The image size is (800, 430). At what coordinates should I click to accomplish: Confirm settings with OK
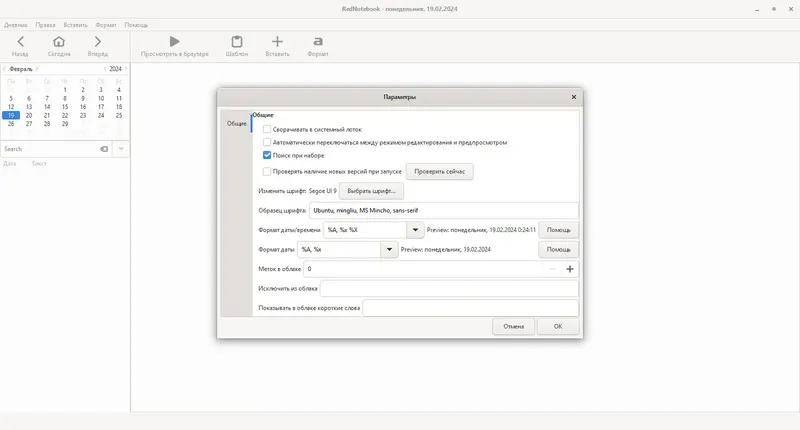pyautogui.click(x=558, y=326)
